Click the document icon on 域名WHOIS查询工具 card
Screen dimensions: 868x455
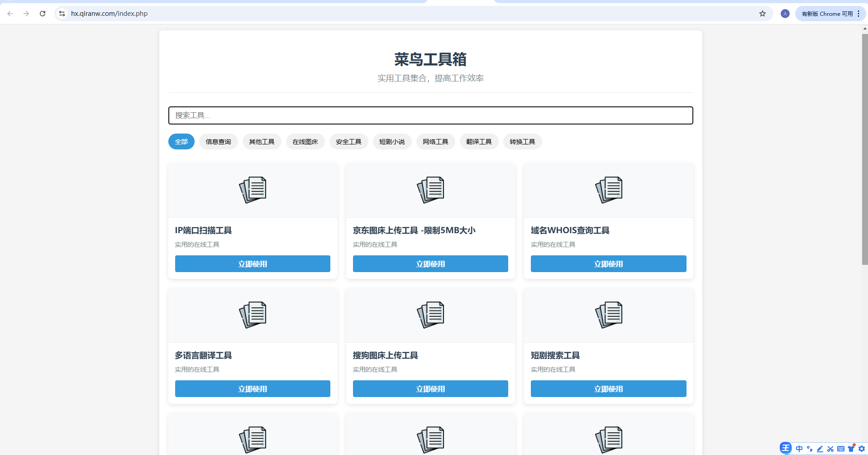pyautogui.click(x=608, y=190)
